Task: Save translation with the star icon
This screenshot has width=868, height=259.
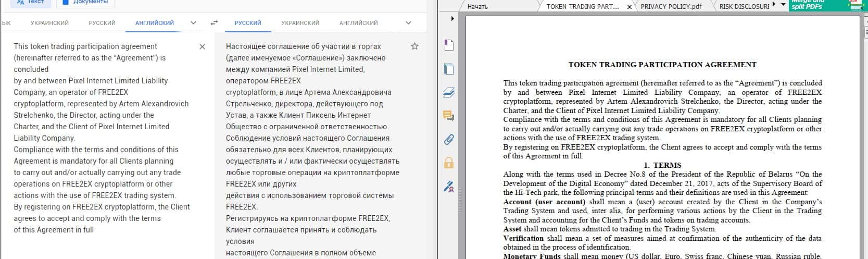Action: tap(414, 46)
